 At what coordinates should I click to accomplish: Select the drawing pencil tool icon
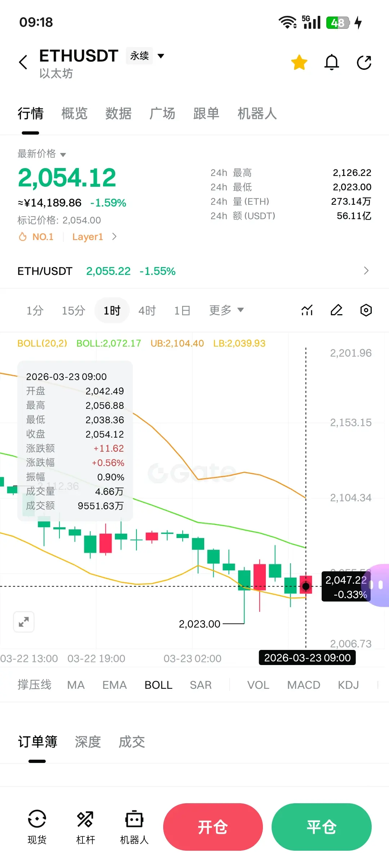click(336, 310)
